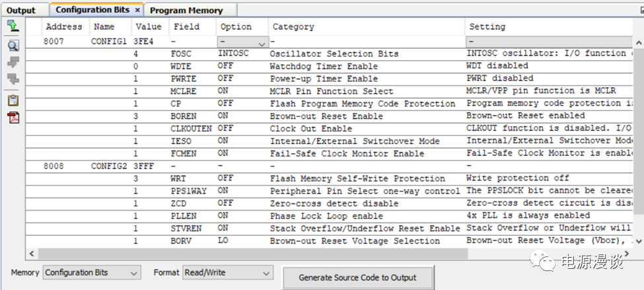Click the PLLEN ON option cell

(223, 215)
